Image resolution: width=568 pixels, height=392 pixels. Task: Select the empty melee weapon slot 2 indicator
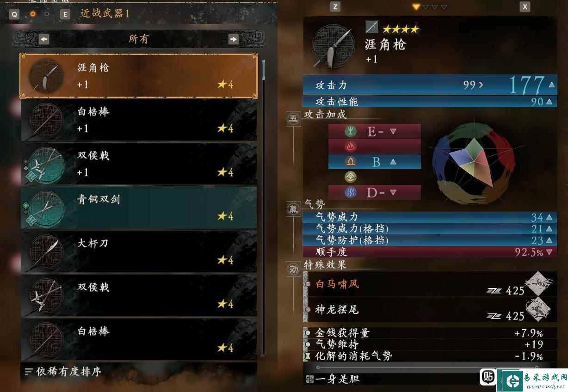tap(47, 14)
